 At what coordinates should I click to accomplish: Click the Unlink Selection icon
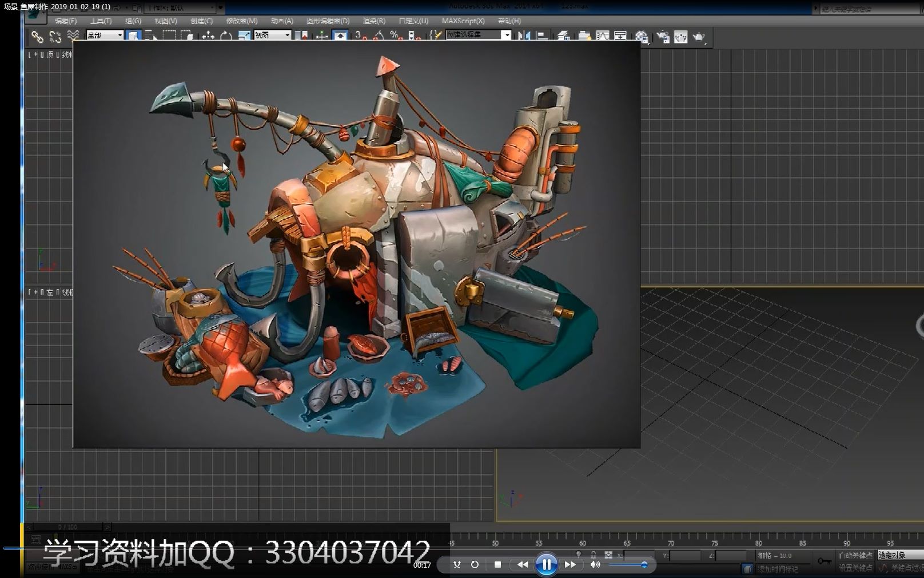55,37
